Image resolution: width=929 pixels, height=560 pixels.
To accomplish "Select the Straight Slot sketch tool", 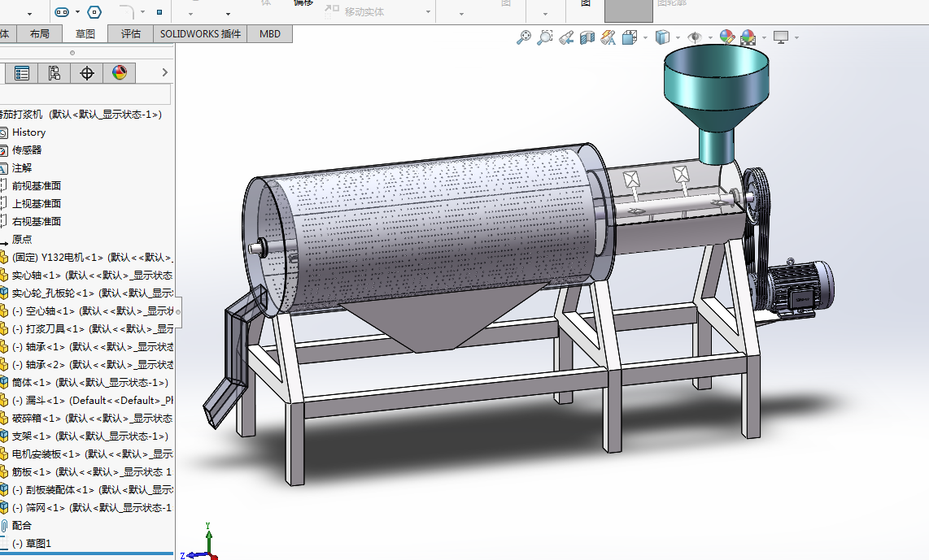I will tap(62, 12).
